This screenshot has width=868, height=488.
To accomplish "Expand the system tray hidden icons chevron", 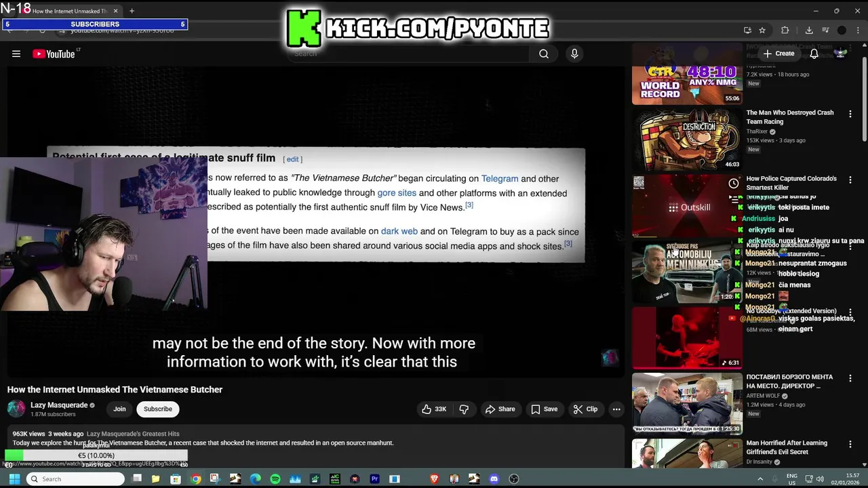I will click(759, 479).
